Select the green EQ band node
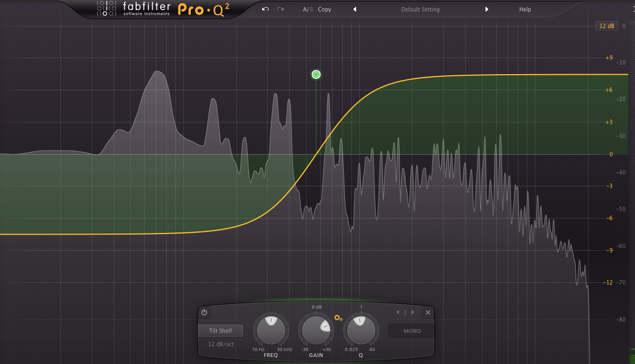635x364 pixels. (x=316, y=75)
